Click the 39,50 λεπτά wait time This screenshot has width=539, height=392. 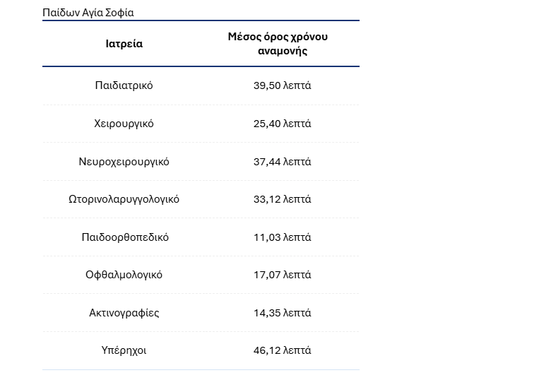tap(282, 85)
